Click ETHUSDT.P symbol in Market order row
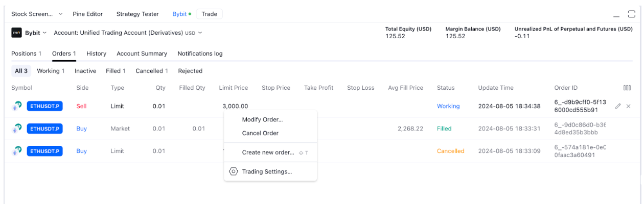This screenshot has width=644, height=204. click(44, 129)
